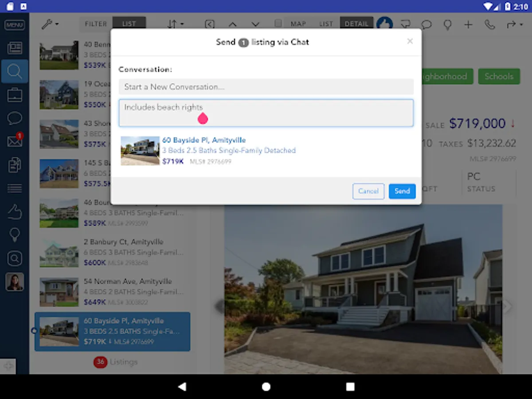Go to next listing down chevron
Viewport: 532px width, 399px height.
[x=255, y=24]
